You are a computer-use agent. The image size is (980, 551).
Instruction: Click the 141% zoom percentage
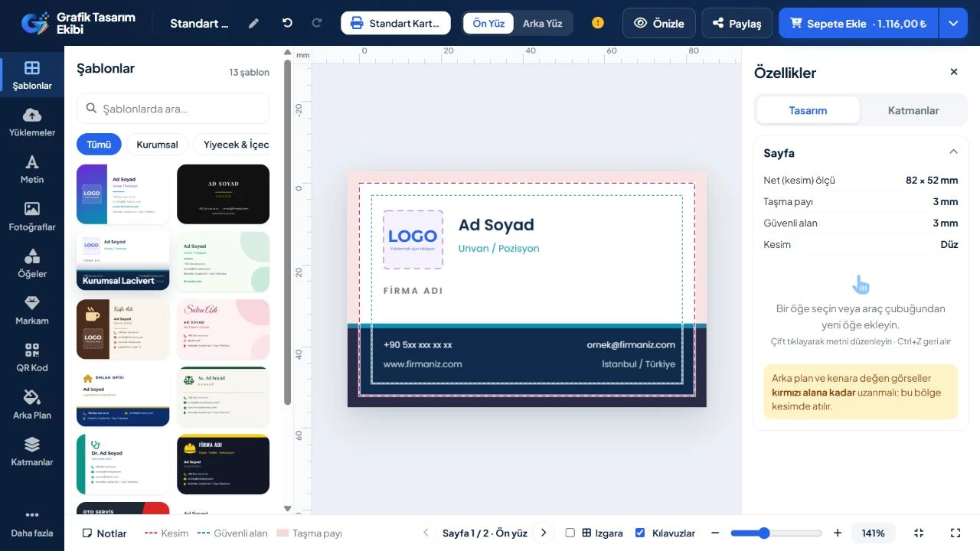pos(874,533)
